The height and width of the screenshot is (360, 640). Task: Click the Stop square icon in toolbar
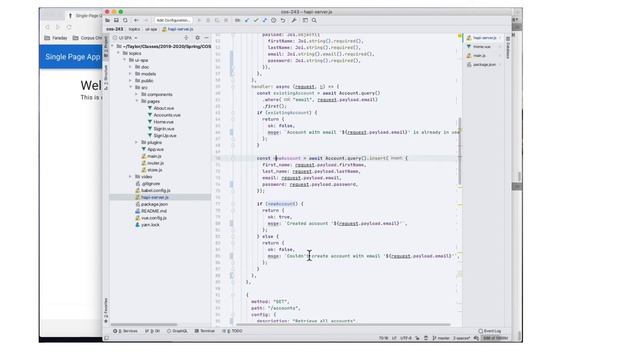(x=226, y=20)
